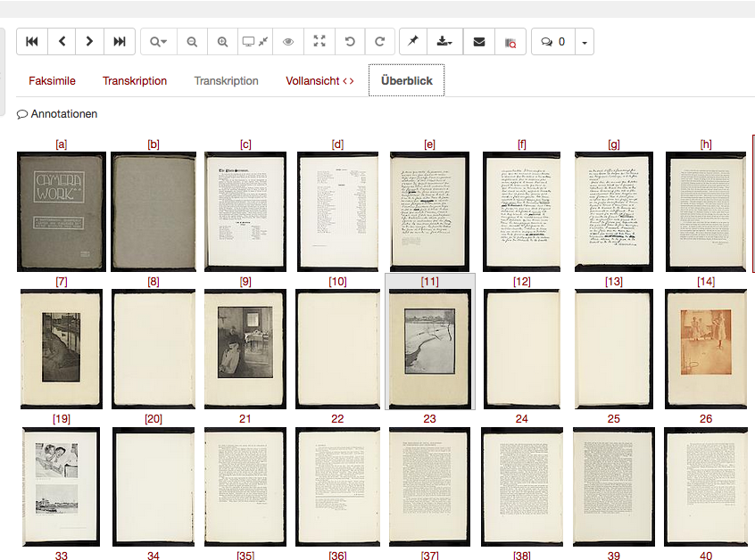The height and width of the screenshot is (560, 755).
Task: Open the Vollansicht tab
Action: (x=319, y=81)
